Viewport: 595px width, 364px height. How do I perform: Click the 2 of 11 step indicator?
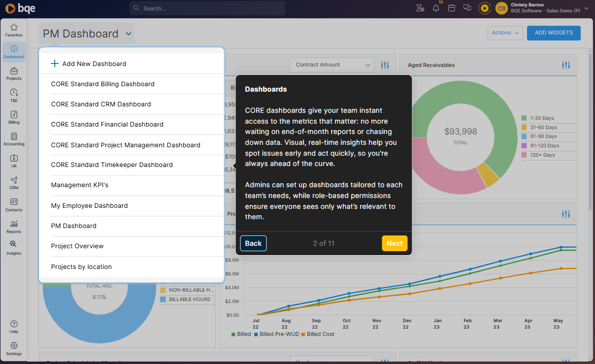[324, 243]
